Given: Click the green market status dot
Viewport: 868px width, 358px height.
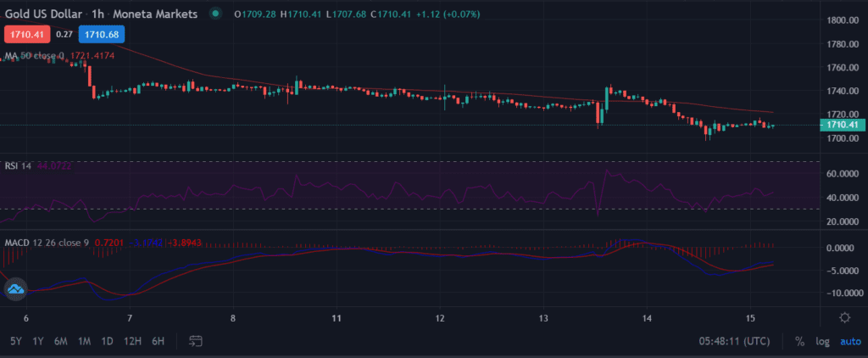Looking at the screenshot, I should [x=216, y=14].
